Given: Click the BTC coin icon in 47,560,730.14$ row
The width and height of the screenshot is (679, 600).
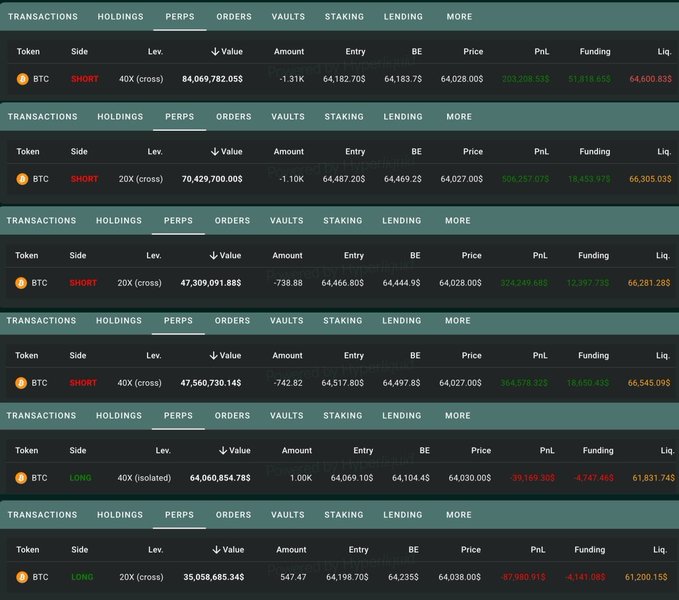Looking at the screenshot, I should click(21, 383).
